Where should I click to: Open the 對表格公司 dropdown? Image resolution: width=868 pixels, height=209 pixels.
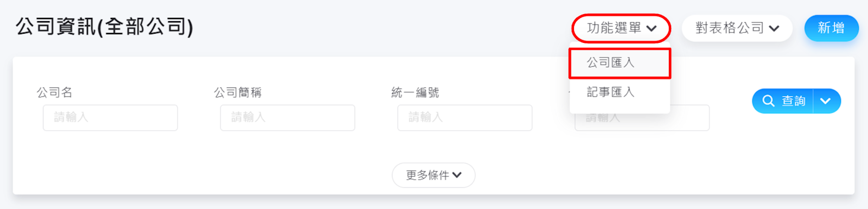737,28
